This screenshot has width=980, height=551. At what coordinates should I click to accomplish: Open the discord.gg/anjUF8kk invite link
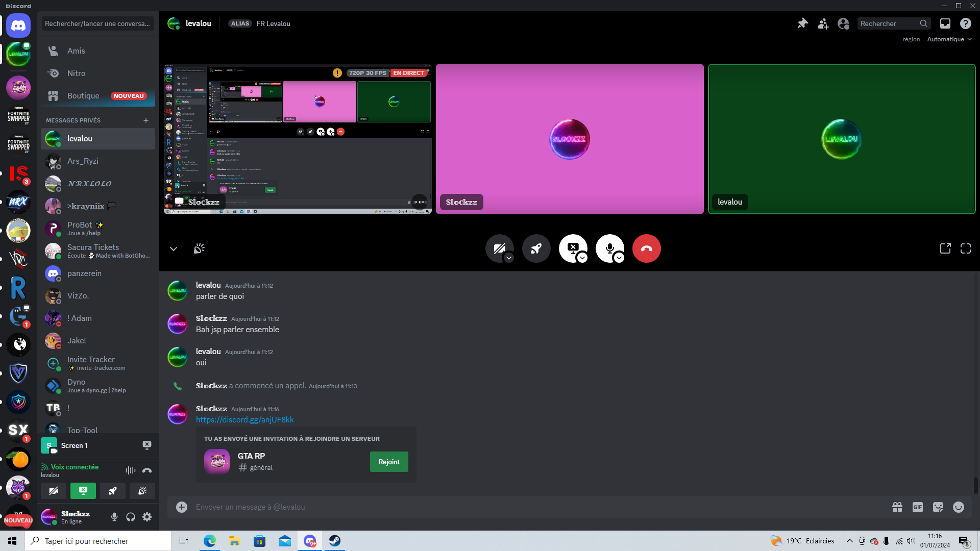(244, 420)
